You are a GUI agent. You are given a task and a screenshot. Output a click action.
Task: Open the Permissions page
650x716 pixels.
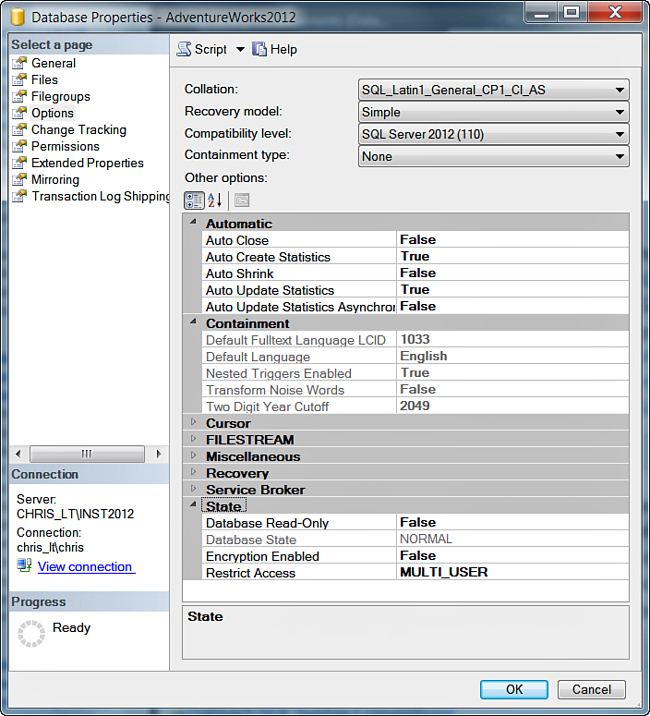tap(65, 146)
